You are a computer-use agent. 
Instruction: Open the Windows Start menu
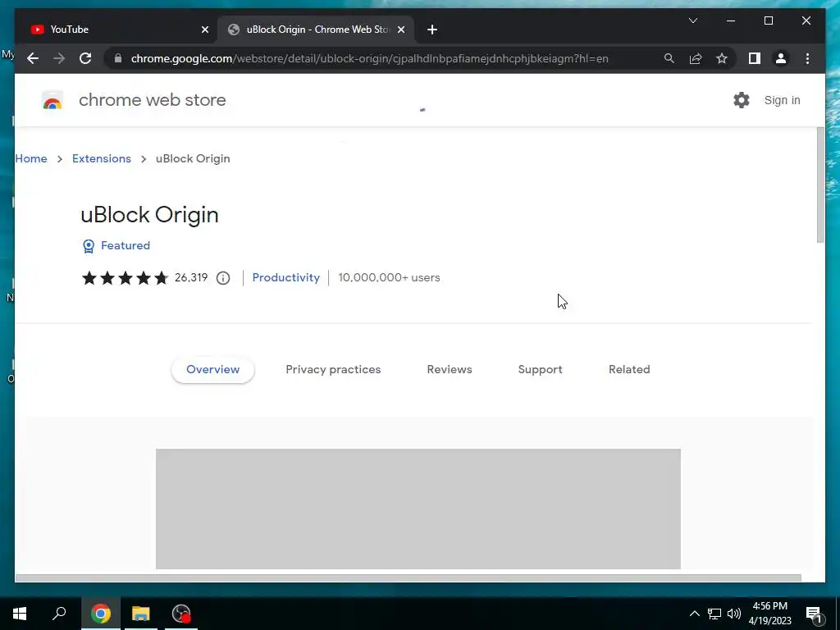pyautogui.click(x=20, y=614)
